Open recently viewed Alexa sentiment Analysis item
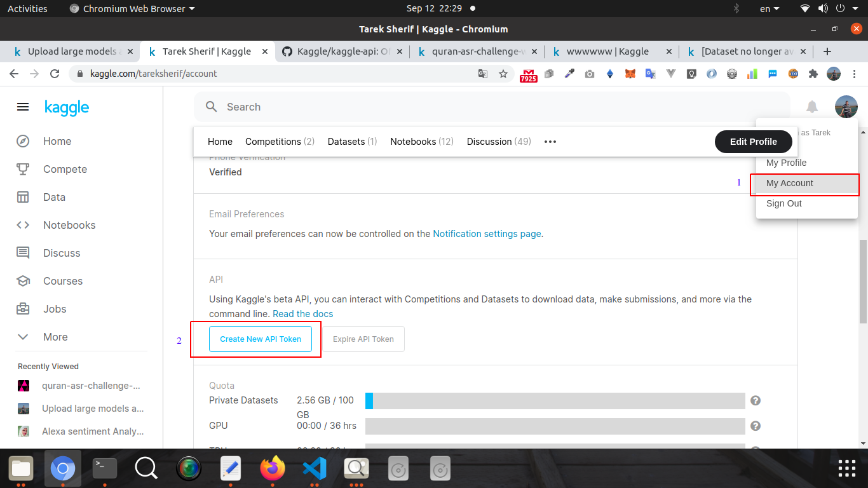The width and height of the screenshot is (868, 488). click(x=81, y=431)
